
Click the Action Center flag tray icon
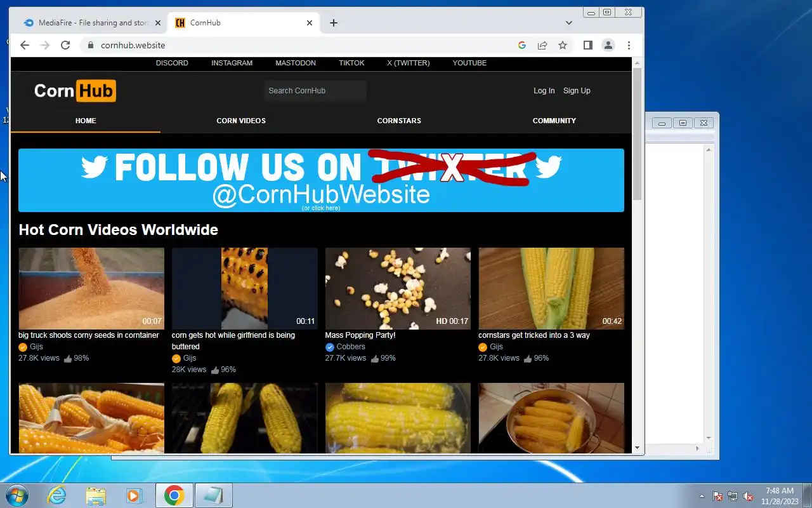(x=717, y=496)
